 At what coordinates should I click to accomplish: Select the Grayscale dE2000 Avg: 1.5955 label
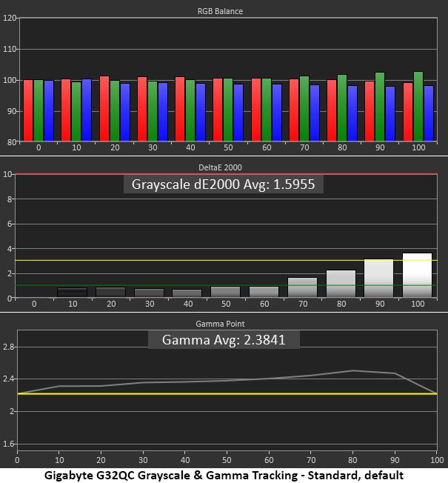click(223, 184)
